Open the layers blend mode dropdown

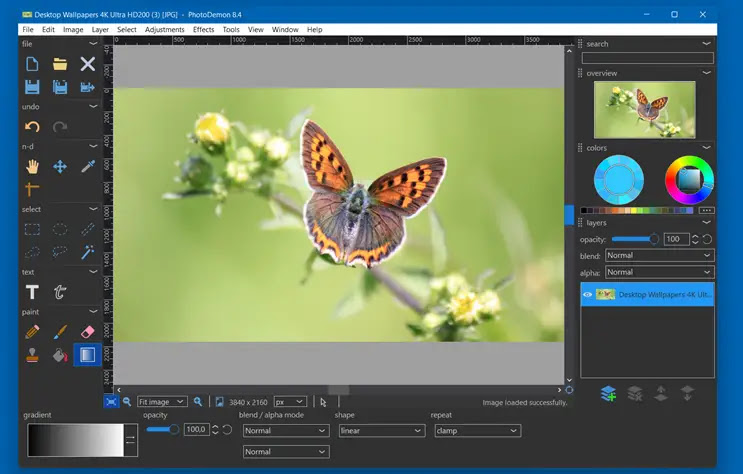pos(660,256)
